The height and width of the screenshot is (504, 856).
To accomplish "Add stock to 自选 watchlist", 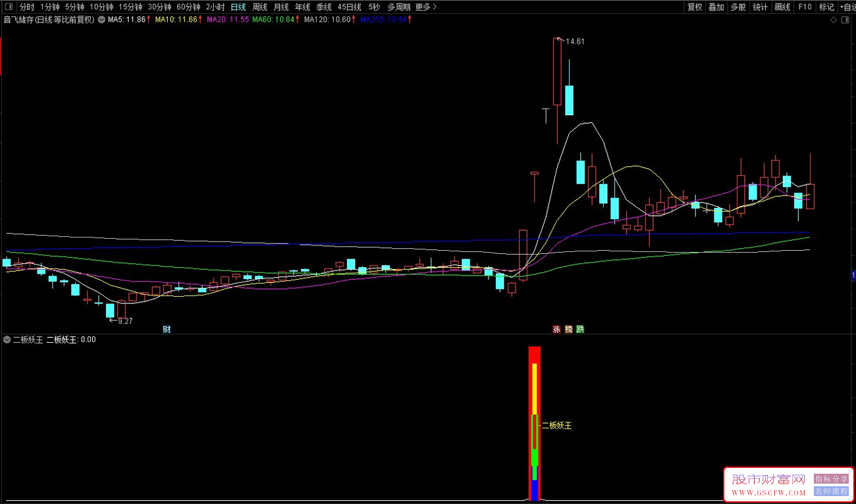I will pos(847,7).
